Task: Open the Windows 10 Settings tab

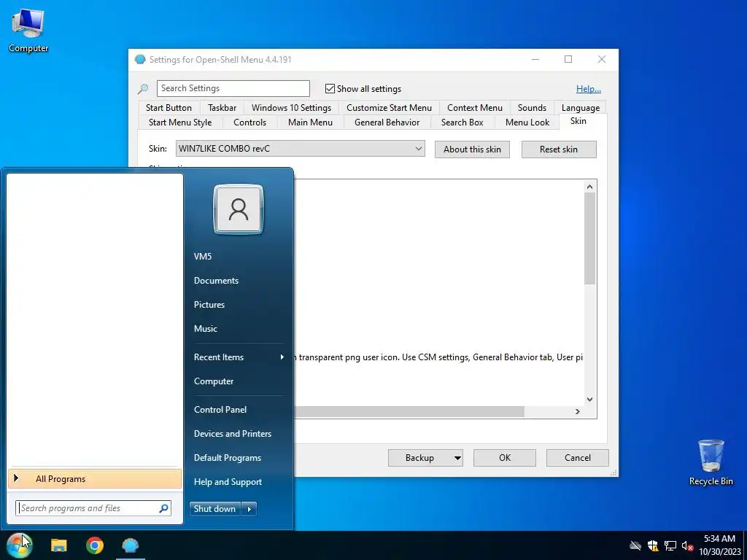Action: pyautogui.click(x=291, y=108)
